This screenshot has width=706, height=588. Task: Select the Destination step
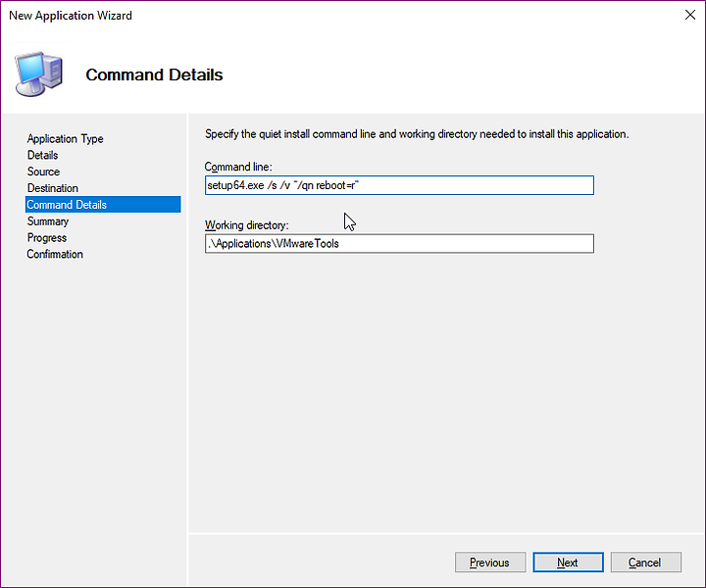pyautogui.click(x=53, y=188)
